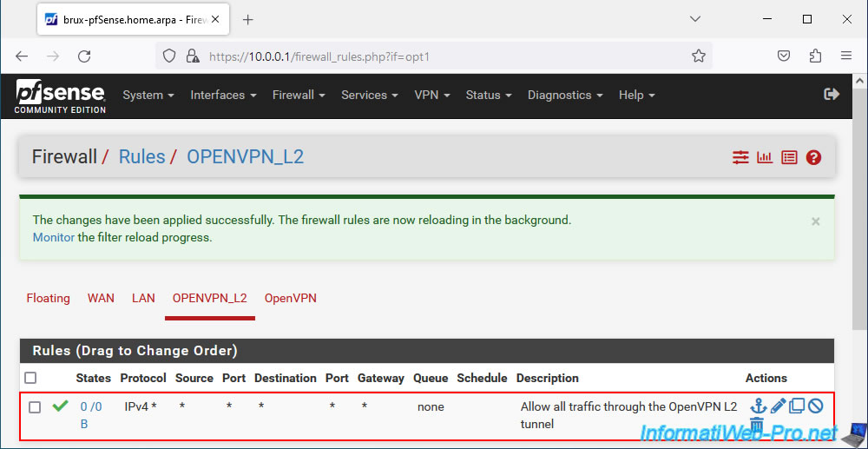Tick the checkbox of the IPv4 rule

click(x=35, y=407)
